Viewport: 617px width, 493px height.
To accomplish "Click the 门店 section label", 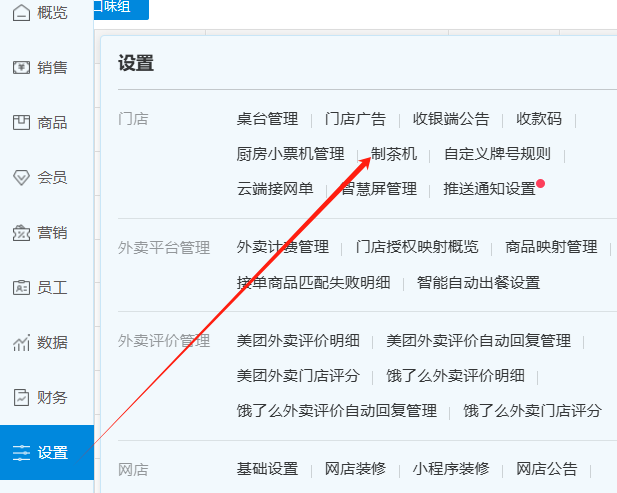I will [133, 119].
